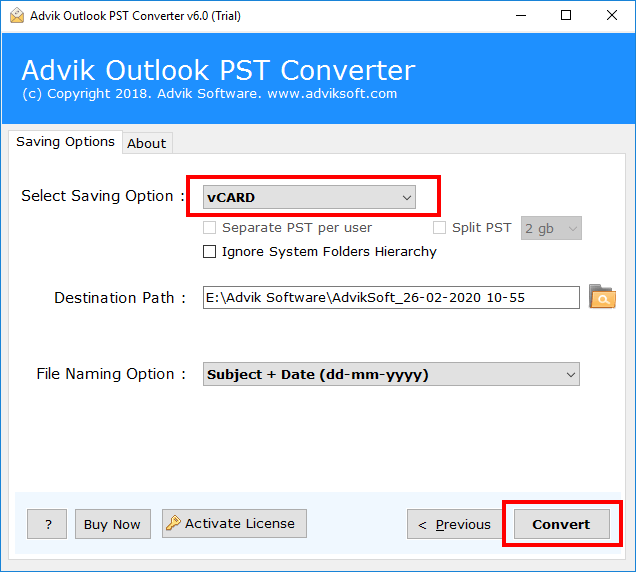The width and height of the screenshot is (636, 572).
Task: Click the key icon on Activate License
Action: 173,524
